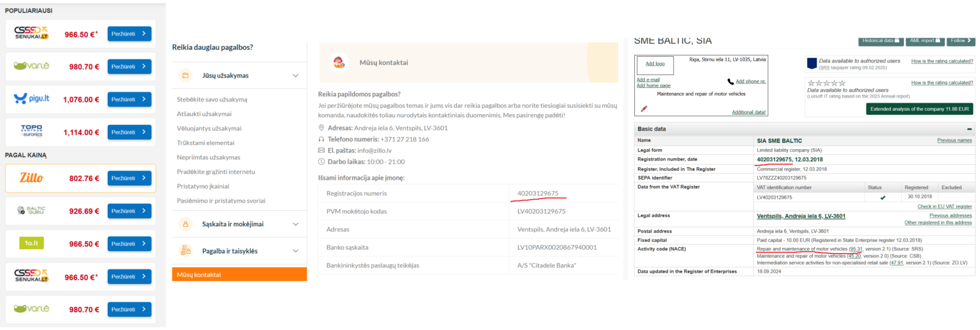
Task: Open NACE code 47.91 link
Action: (x=897, y=262)
